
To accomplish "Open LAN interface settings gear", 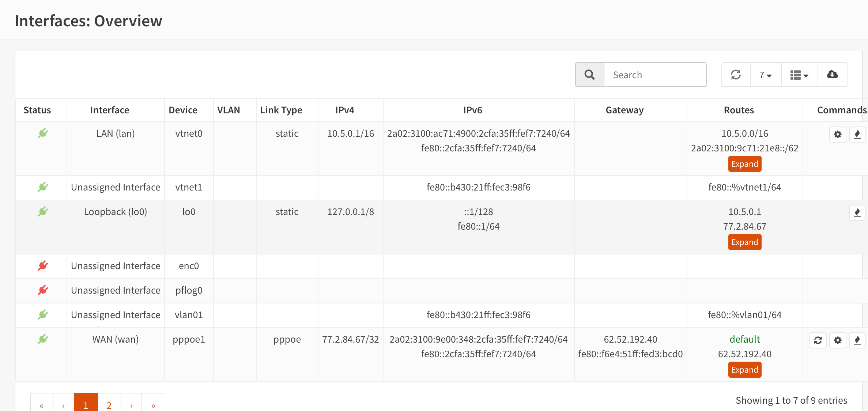I will 838,135.
